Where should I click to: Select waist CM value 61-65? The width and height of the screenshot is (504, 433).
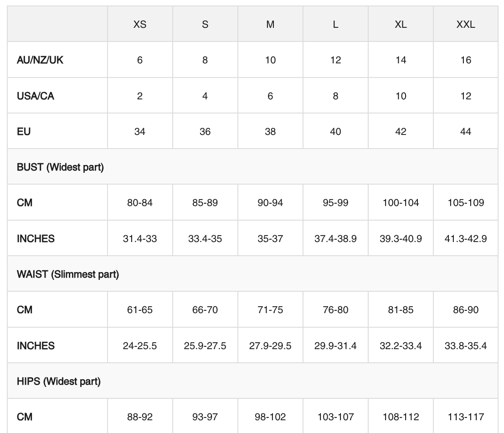(140, 310)
